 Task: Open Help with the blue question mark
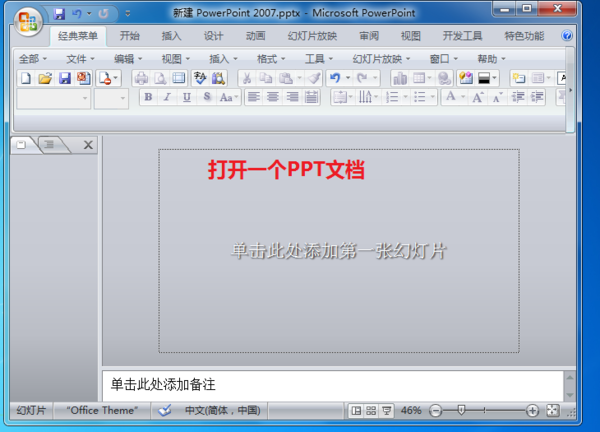(567, 36)
